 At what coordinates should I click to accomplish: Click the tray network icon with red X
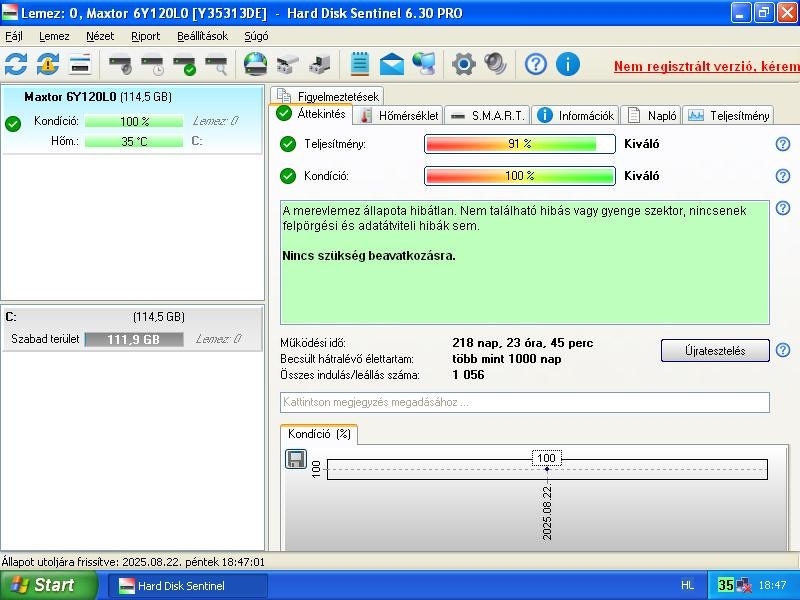(744, 585)
